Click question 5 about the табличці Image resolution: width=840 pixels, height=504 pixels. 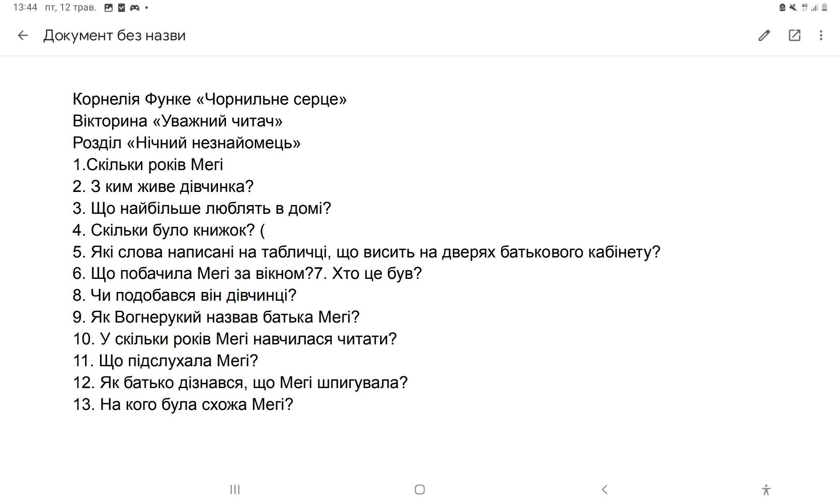point(366,252)
